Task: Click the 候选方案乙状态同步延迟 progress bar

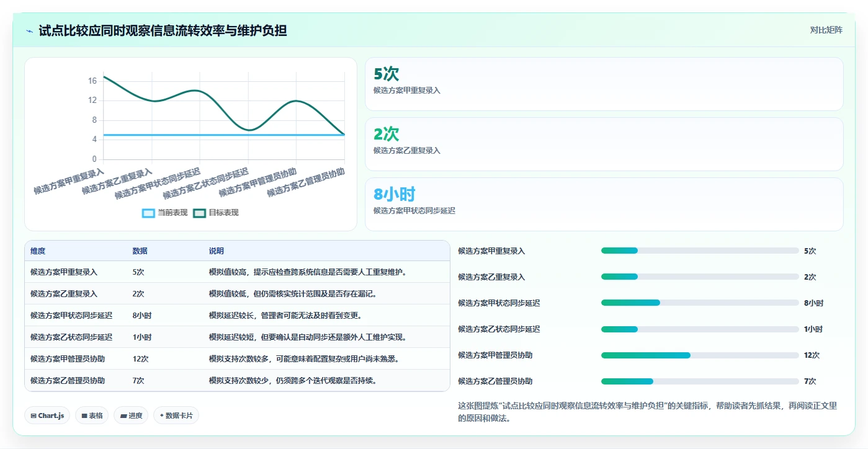Action: click(x=700, y=329)
